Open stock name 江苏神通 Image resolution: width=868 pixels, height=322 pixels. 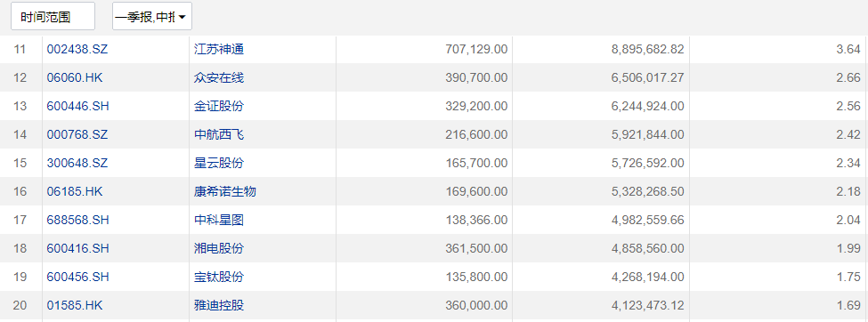[219, 49]
